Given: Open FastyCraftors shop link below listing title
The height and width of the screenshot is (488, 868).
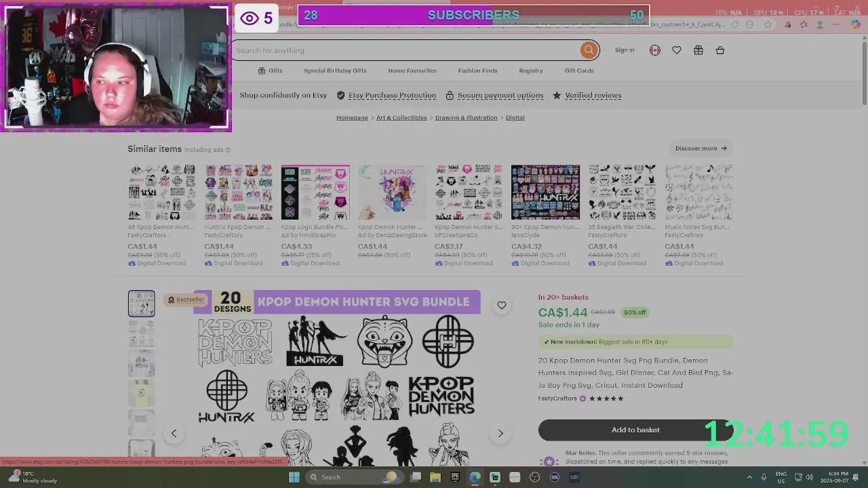Looking at the screenshot, I should tap(557, 399).
